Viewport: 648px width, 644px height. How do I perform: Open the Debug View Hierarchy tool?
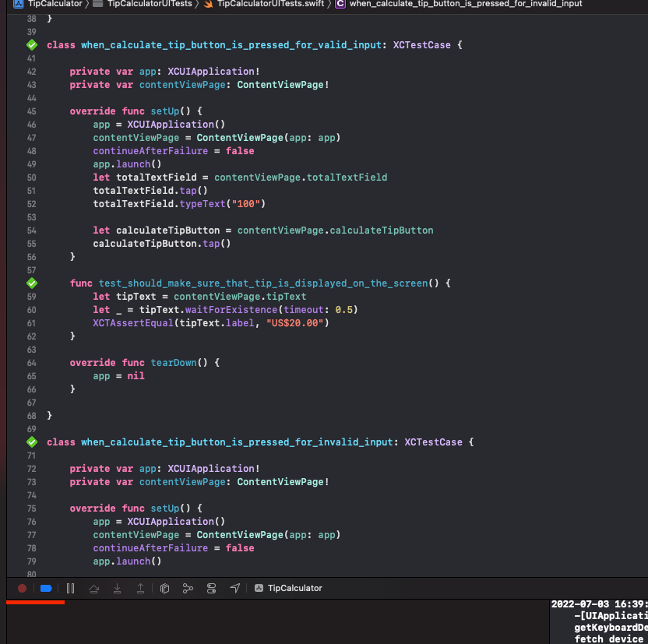click(164, 588)
